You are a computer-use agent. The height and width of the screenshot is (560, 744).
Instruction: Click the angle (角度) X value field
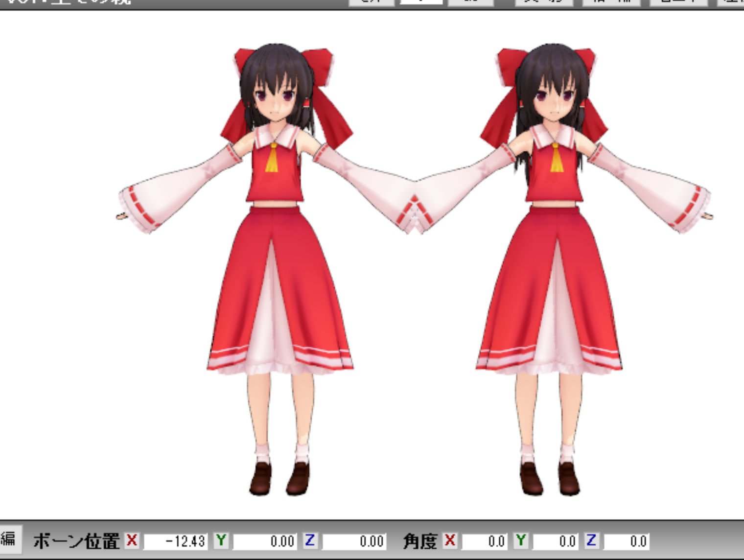(x=484, y=541)
